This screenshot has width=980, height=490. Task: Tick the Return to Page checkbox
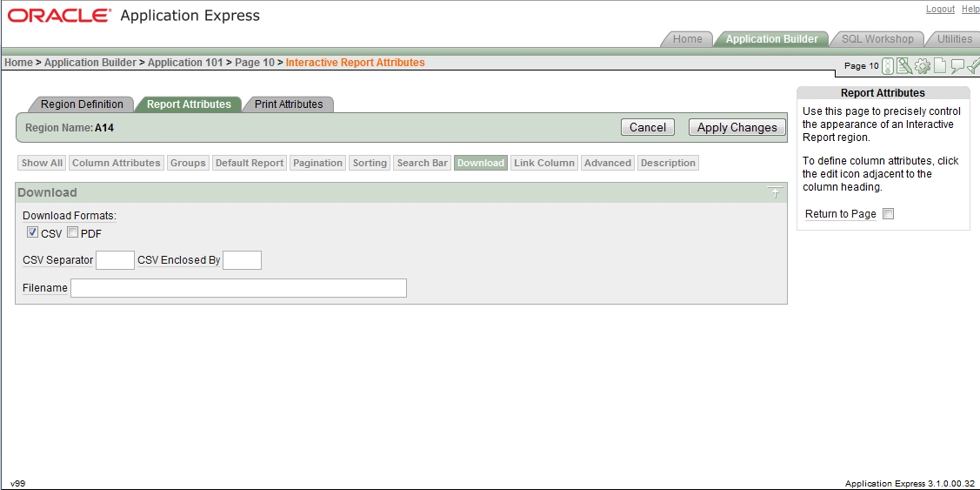[x=888, y=214]
